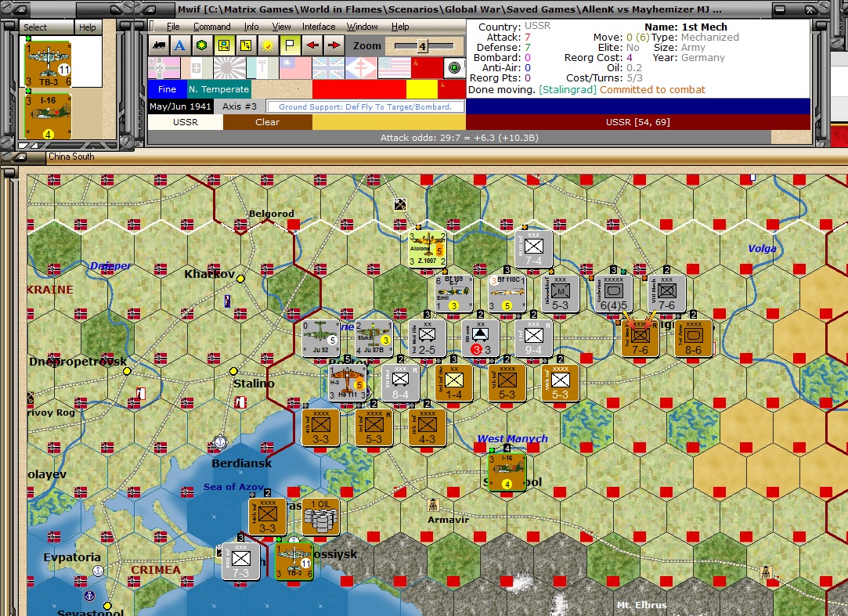Click the red left arrow button
The height and width of the screenshot is (616, 848).
coord(312,45)
